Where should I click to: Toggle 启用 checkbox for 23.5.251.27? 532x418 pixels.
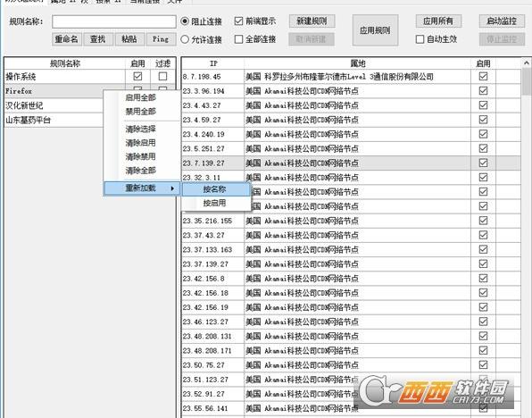coord(483,148)
